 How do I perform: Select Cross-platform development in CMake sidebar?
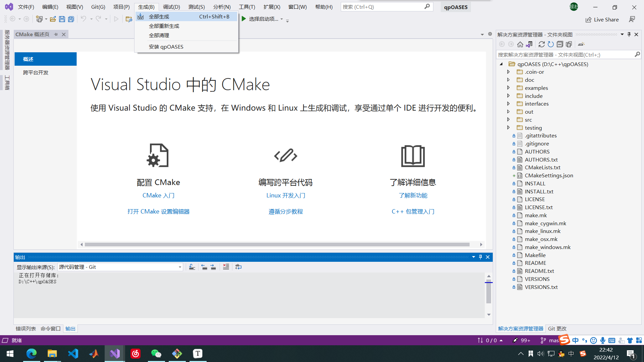coord(46,72)
